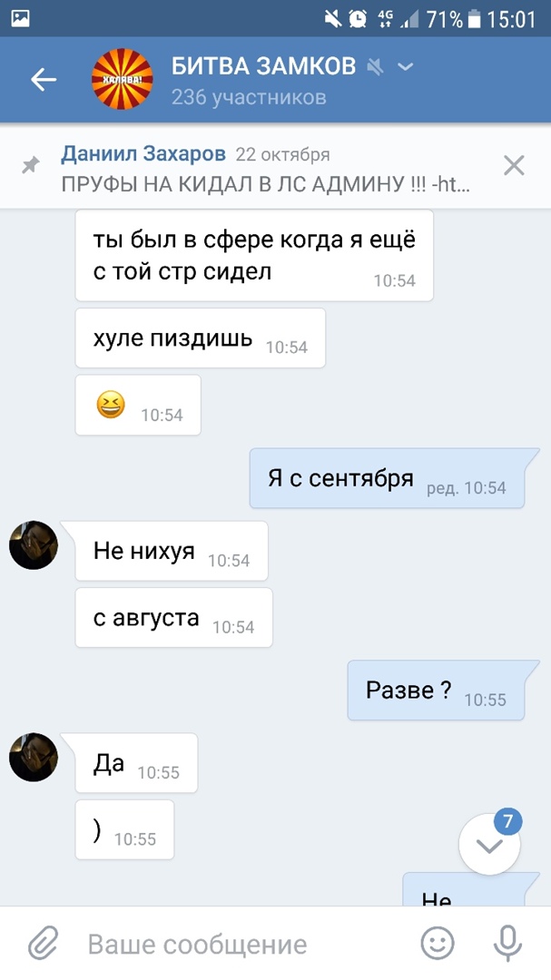Viewport: 551px width, 980px height.
Task: Open the emoji smiley picker
Action: pyautogui.click(x=438, y=944)
